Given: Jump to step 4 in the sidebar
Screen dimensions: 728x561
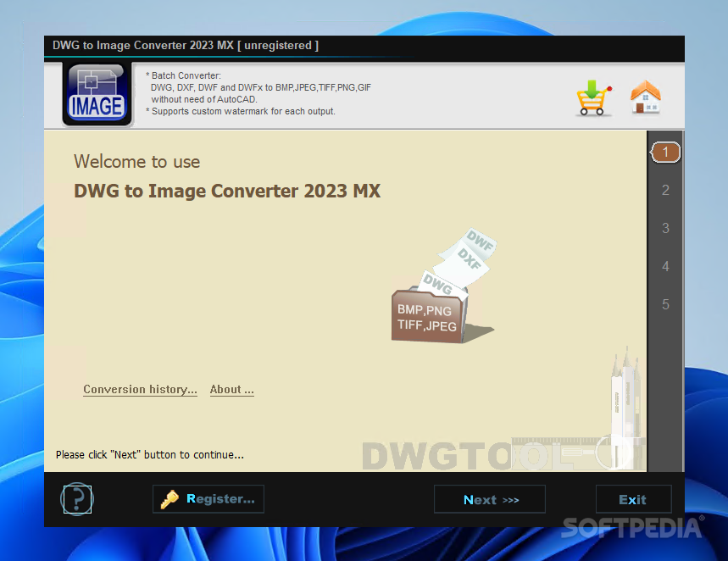Looking at the screenshot, I should pos(665,267).
